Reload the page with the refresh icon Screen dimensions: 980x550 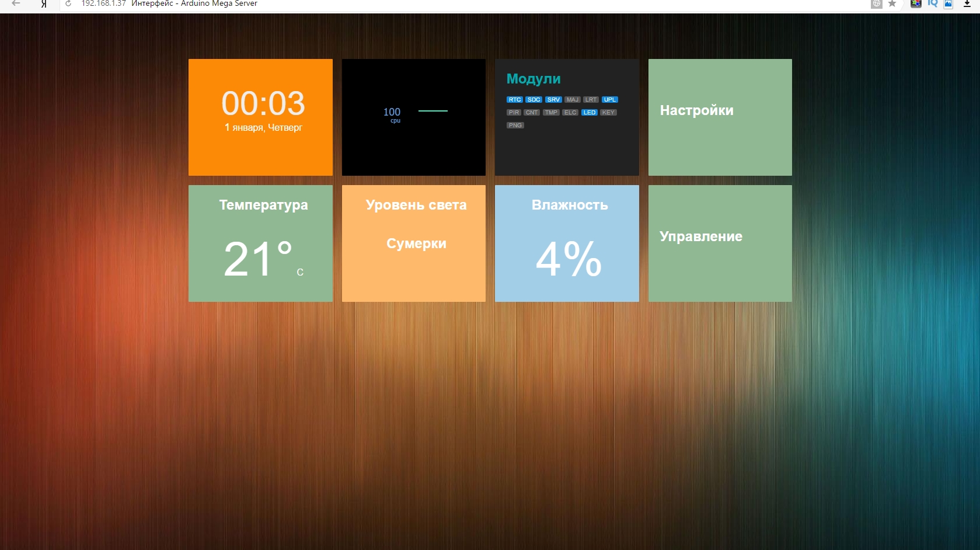click(x=68, y=4)
